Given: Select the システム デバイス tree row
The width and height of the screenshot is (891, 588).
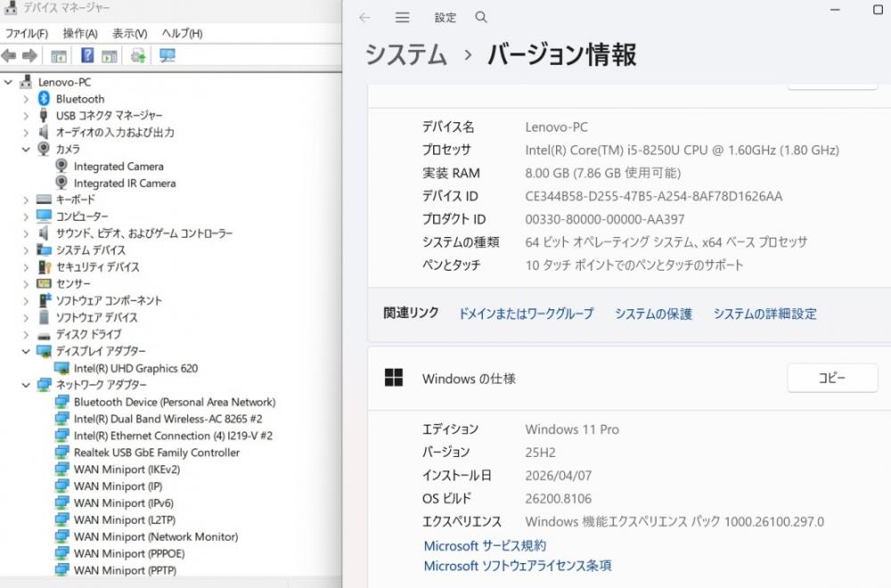Looking at the screenshot, I should (90, 250).
